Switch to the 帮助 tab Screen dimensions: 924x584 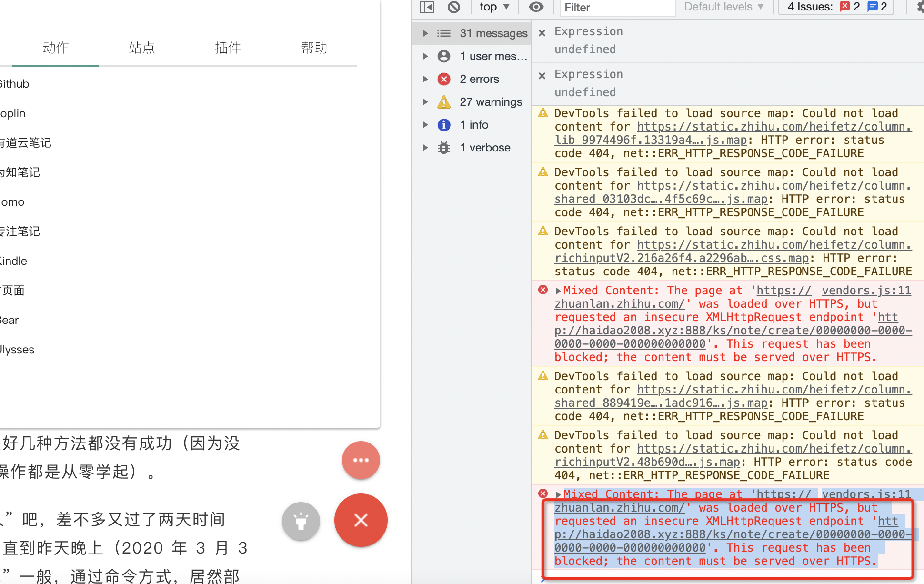[x=314, y=48]
